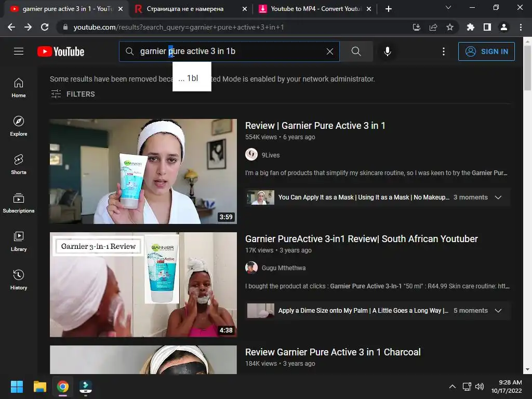
Task: Click the install app icon in address bar
Action: (x=416, y=27)
